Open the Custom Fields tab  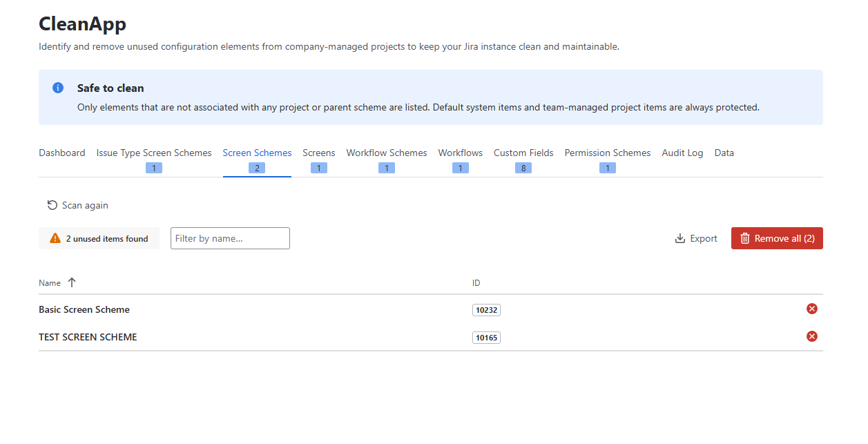click(x=523, y=153)
